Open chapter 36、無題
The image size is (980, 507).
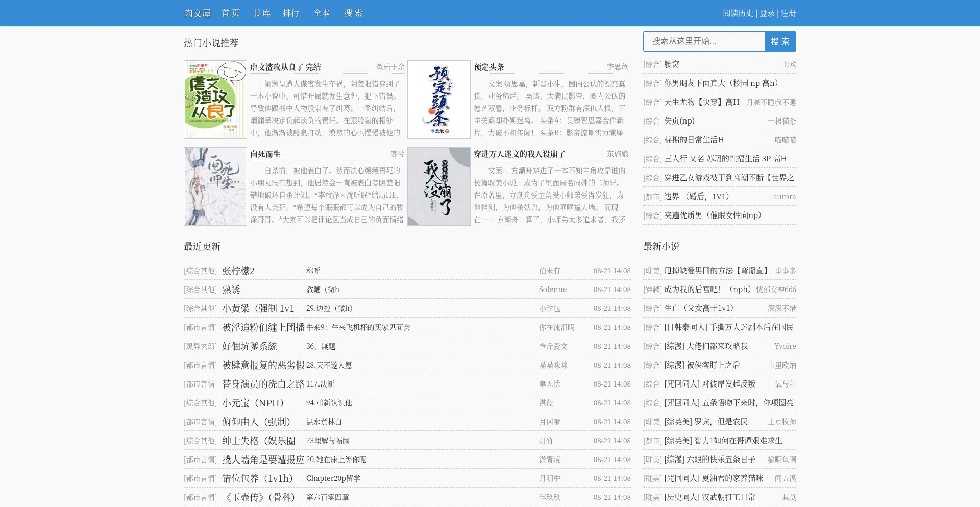tap(321, 346)
